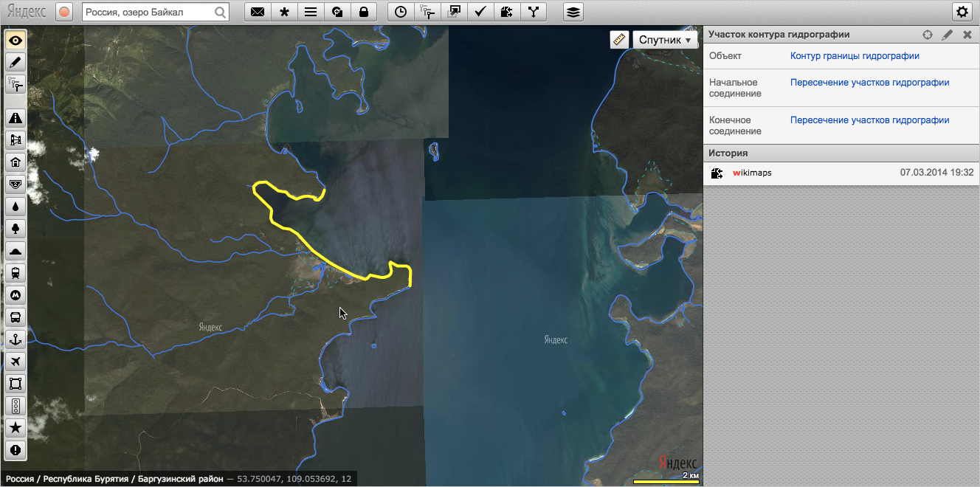
Task: Open the wikimaps user link in history
Action: click(752, 173)
